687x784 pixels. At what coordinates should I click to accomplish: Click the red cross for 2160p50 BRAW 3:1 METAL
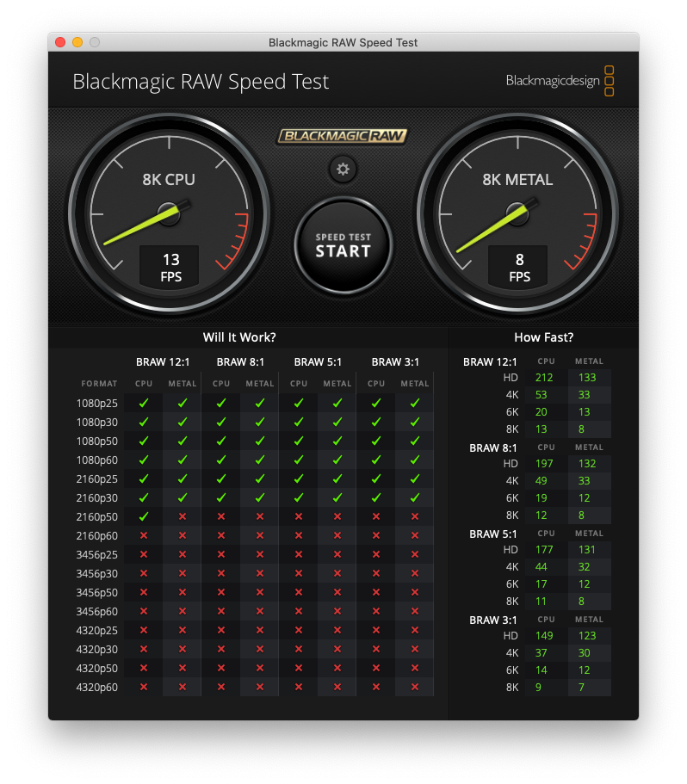pos(414,516)
